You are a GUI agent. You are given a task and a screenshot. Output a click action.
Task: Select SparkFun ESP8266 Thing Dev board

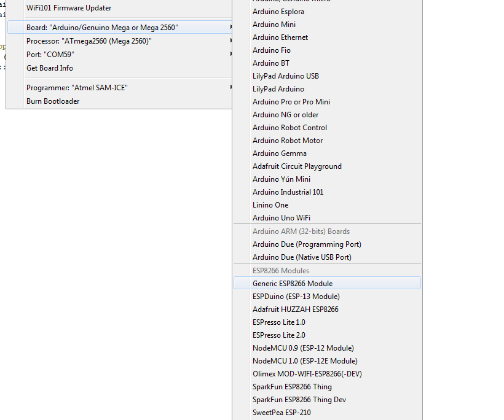click(x=327, y=400)
